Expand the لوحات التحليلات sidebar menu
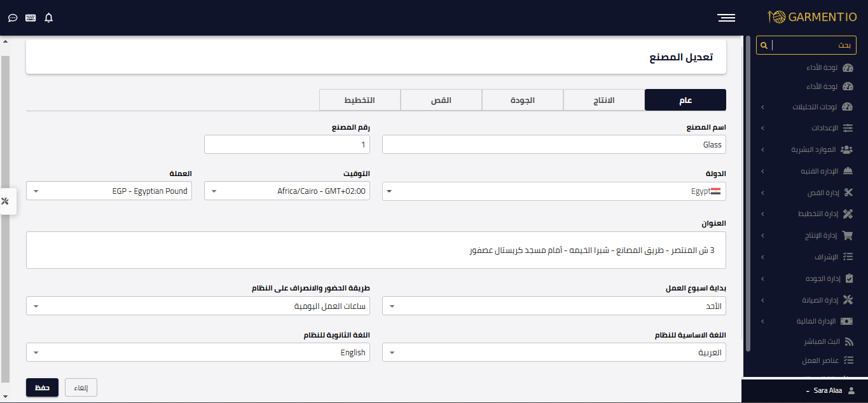Image resolution: width=868 pixels, height=403 pixels. coord(807,107)
